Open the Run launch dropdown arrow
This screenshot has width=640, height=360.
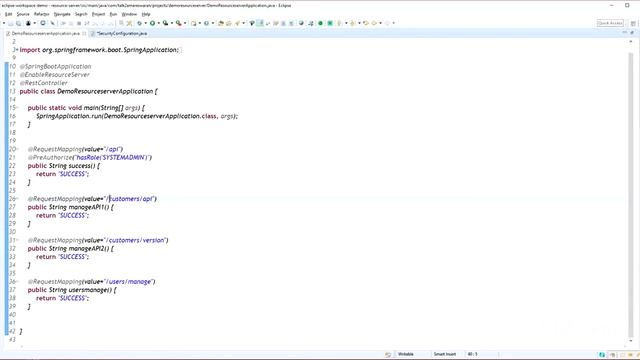tap(158, 23)
